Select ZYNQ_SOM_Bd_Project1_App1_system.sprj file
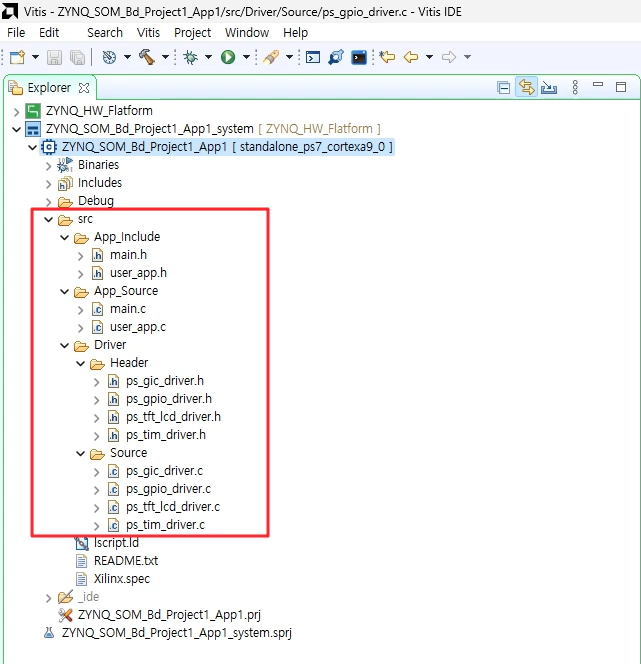641x664 pixels. click(x=177, y=633)
